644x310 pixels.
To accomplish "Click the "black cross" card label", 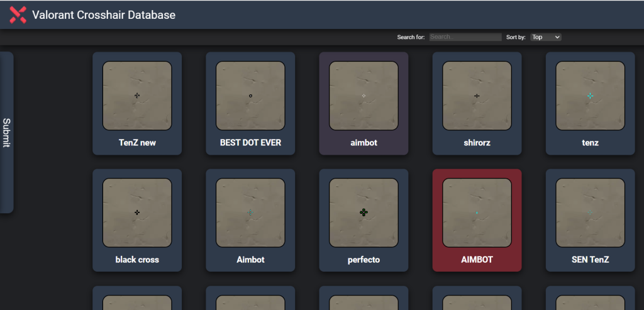I will (x=137, y=260).
